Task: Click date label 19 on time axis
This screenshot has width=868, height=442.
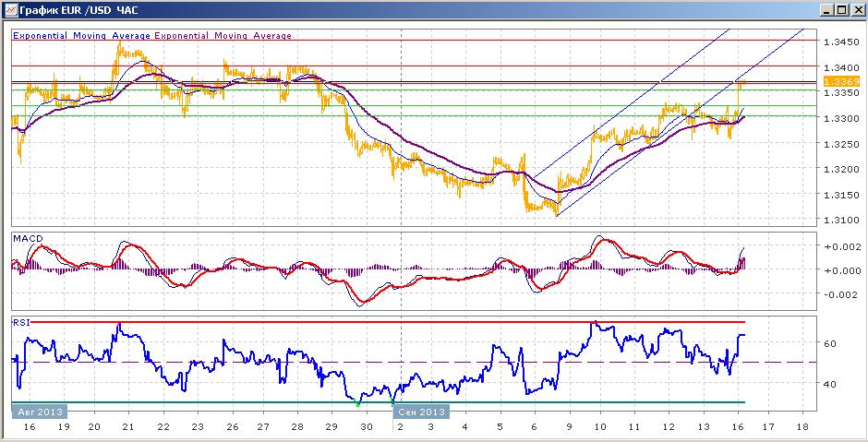Action: click(64, 427)
